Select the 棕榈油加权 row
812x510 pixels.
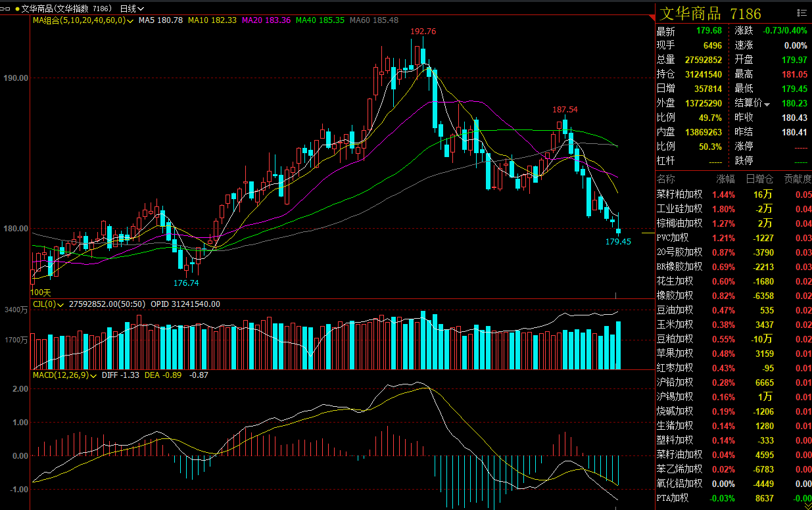[x=734, y=223]
